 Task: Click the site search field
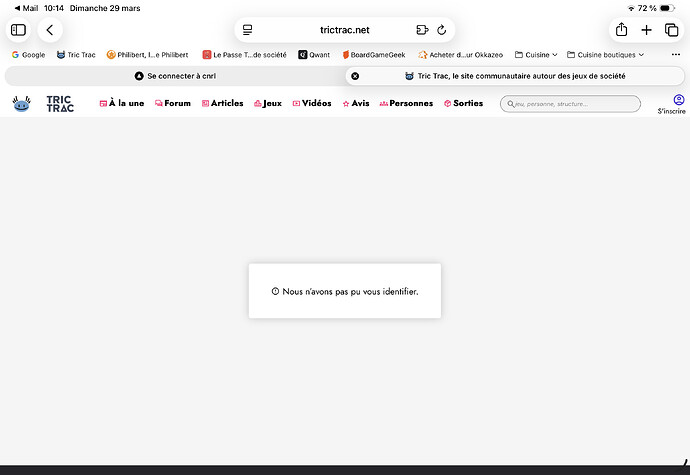coord(570,103)
